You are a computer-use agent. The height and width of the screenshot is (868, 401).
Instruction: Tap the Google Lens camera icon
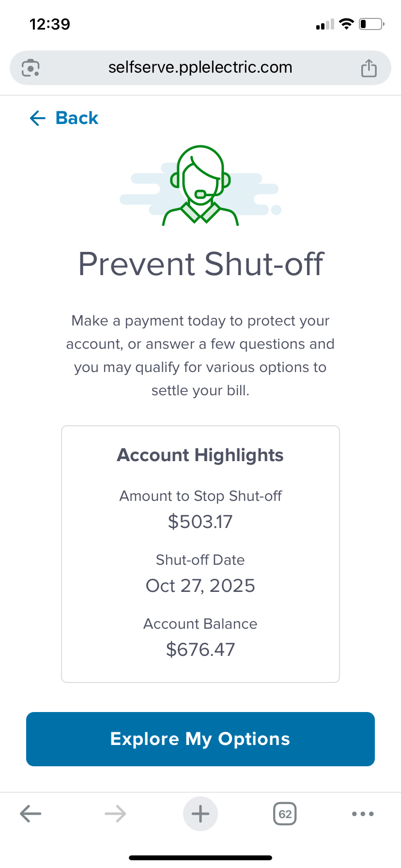coord(31,68)
